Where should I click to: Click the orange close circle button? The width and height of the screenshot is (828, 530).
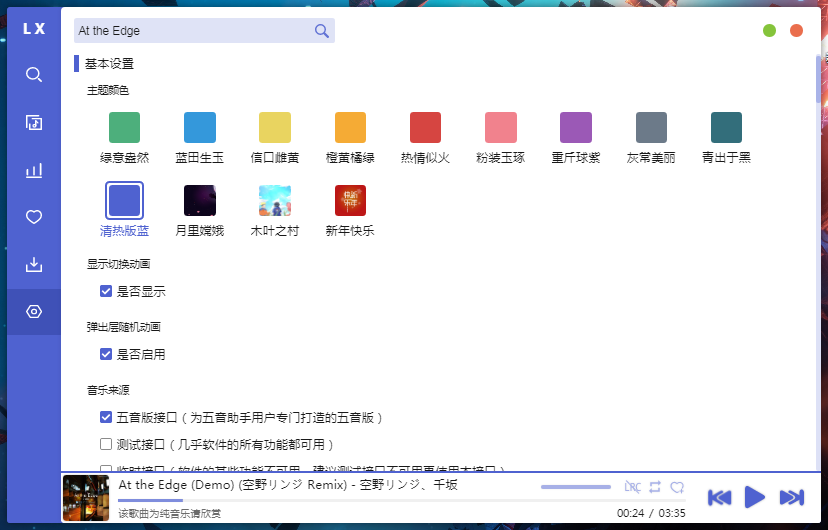click(x=796, y=31)
